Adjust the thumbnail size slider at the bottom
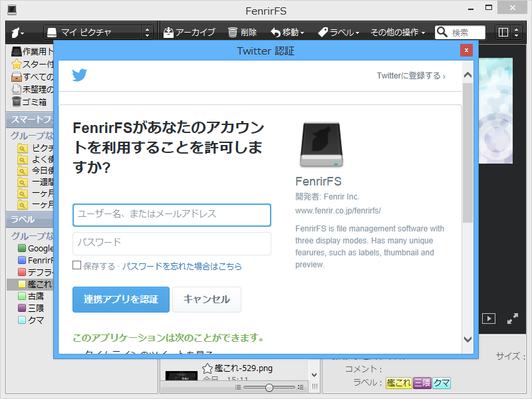The image size is (532, 399). coord(269,386)
